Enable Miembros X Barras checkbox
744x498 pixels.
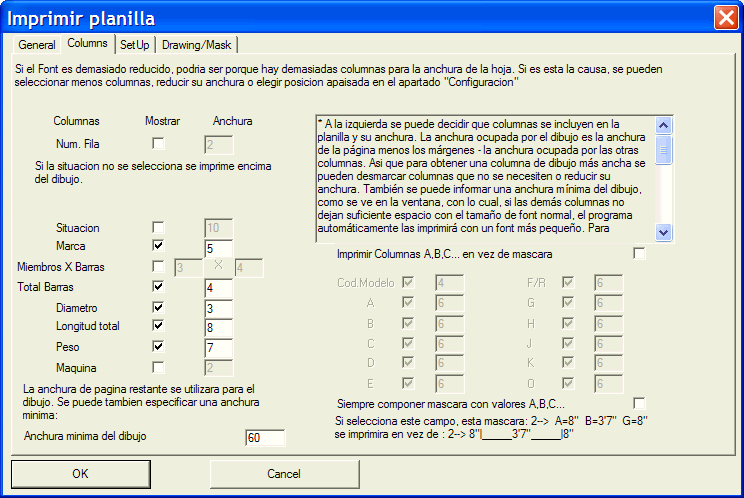coord(158,267)
